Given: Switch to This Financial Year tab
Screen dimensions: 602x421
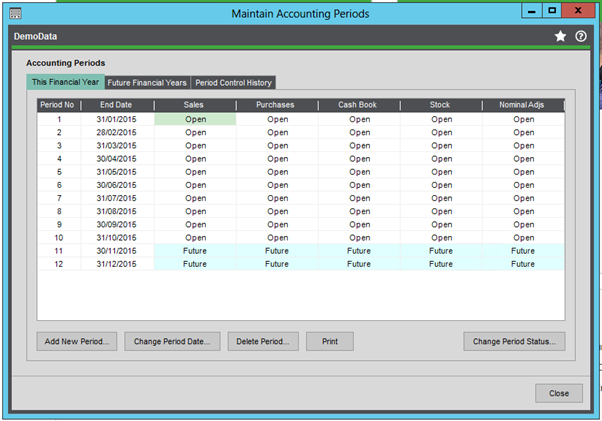Looking at the screenshot, I should (x=65, y=82).
